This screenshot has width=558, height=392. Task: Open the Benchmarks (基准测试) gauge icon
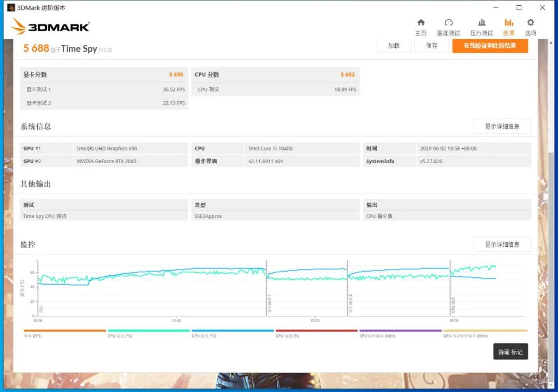[x=448, y=23]
